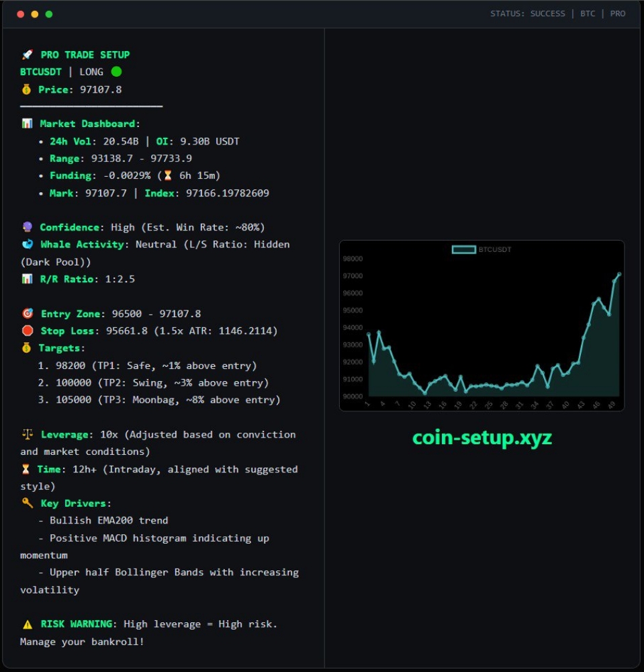Click the key icon beside Key Drivers
The image size is (644, 672).
27,503
